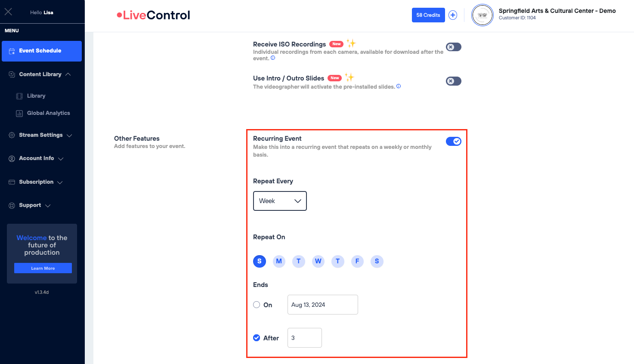Viewport: 634px width, 364px height.
Task: Click the Library film icon
Action: coord(19,96)
